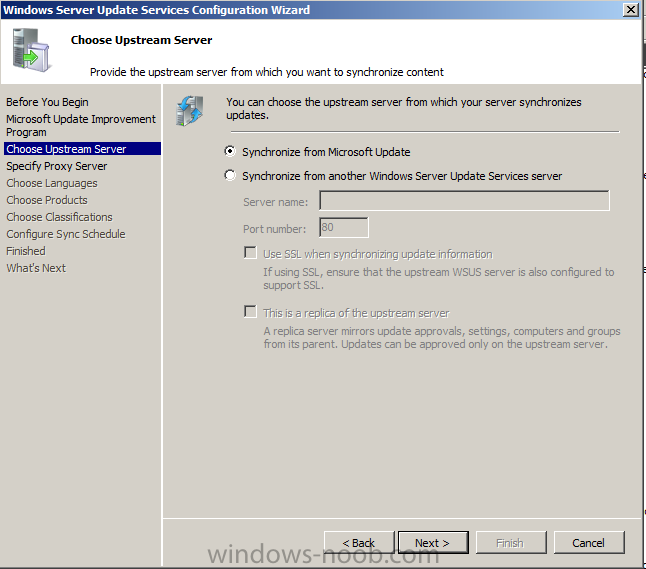Screen dimensions: 646x569
Task: Click the disabled Finish button
Action: pos(511,542)
